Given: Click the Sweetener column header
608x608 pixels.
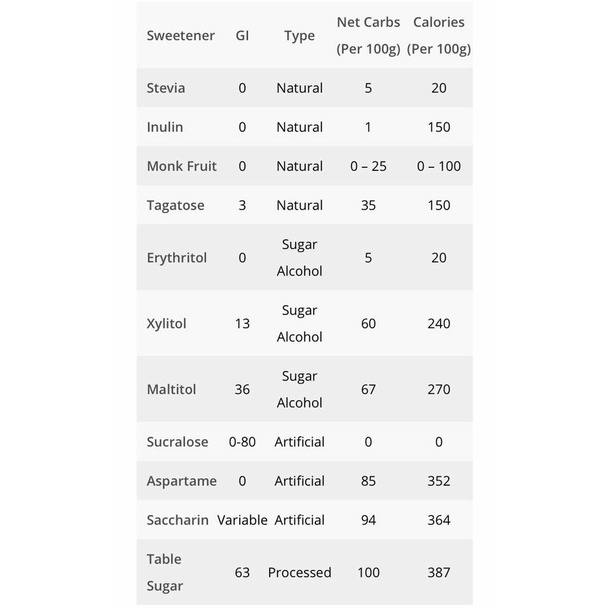Looking at the screenshot, I should [x=180, y=36].
